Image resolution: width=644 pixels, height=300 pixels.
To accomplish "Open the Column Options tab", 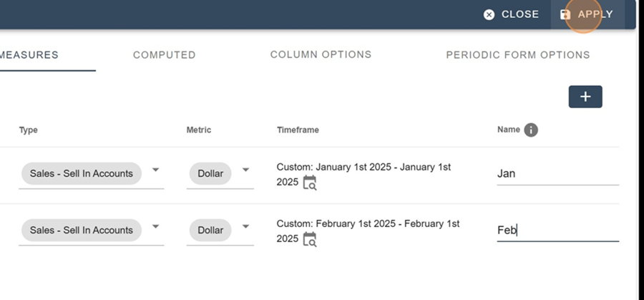I will click(321, 54).
